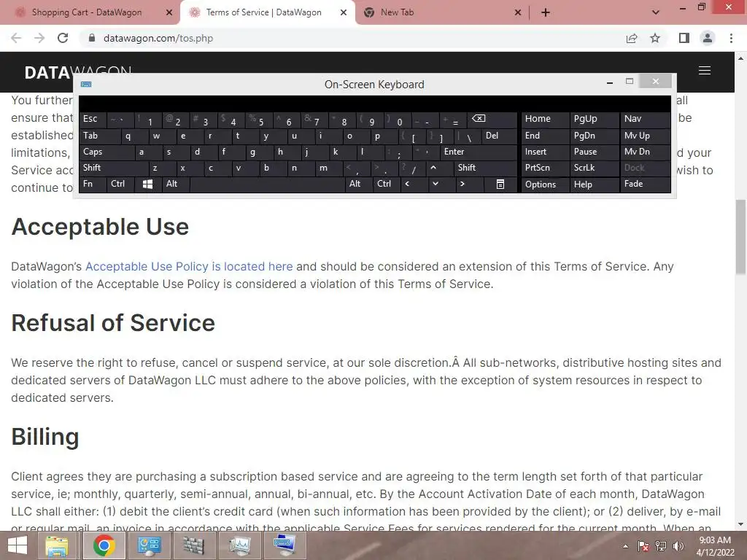Click the Chrome back arrow

click(x=16, y=38)
